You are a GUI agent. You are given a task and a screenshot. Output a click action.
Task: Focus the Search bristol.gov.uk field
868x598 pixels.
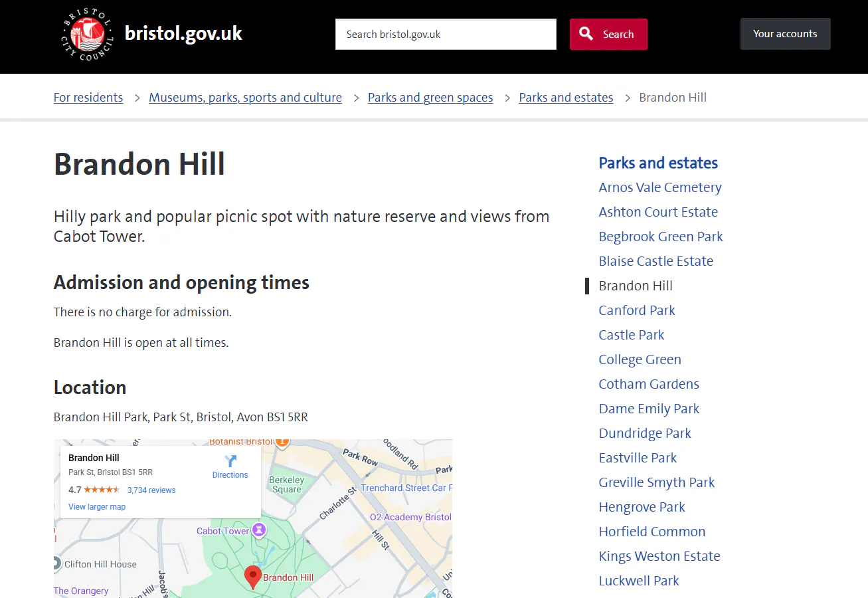(445, 34)
